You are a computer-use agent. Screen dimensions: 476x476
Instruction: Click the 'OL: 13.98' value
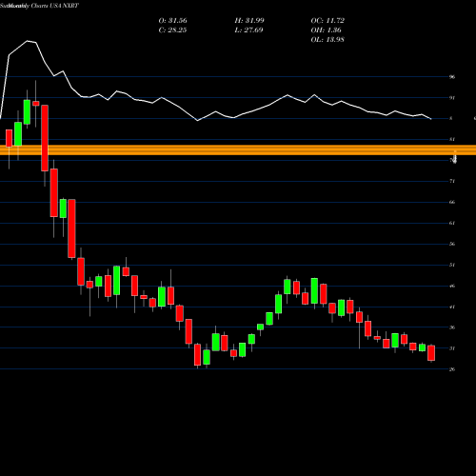(x=327, y=39)
